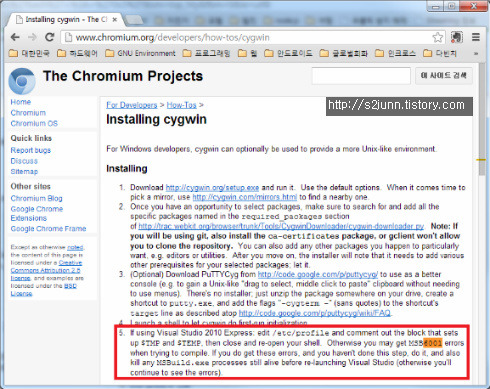This screenshot has height=389, width=490.
Task: Open the 하드웨어 bookmark folder
Action: click(77, 53)
